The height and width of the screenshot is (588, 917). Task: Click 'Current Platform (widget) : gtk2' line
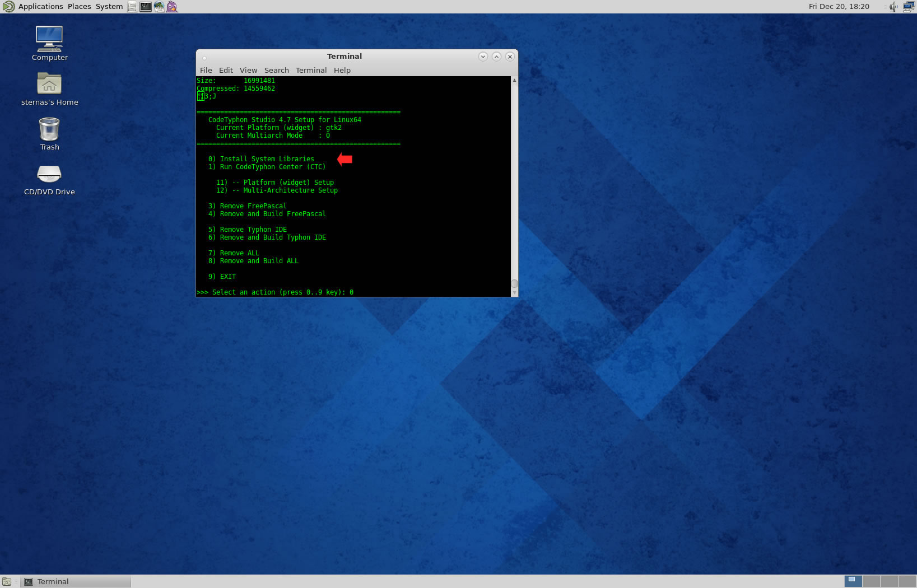pos(279,128)
